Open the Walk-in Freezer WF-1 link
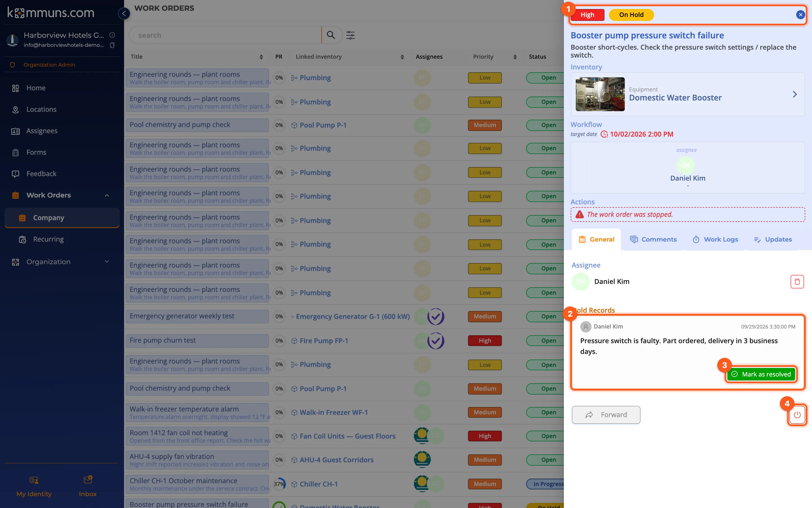The height and width of the screenshot is (508, 812). [x=334, y=412]
